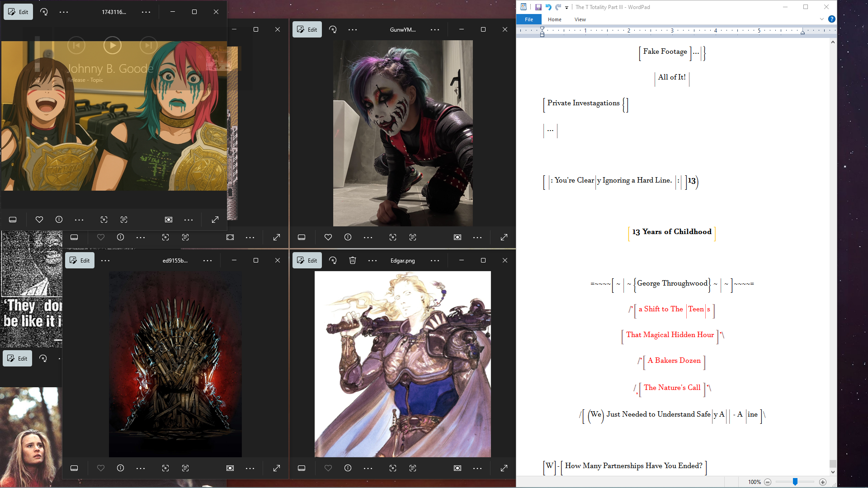The width and height of the screenshot is (868, 488).
Task: Favorite the Edgar.png image
Action: (x=328, y=468)
